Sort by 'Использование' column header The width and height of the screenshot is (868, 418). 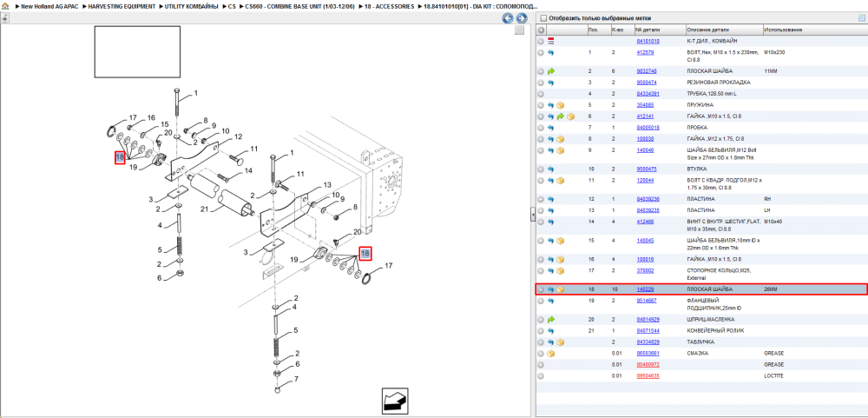coord(783,30)
